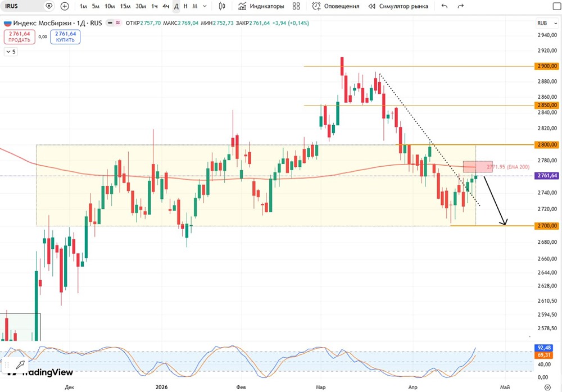562x392 pixels.
Task: Select the daily Д timeframe
Action: pyautogui.click(x=176, y=6)
